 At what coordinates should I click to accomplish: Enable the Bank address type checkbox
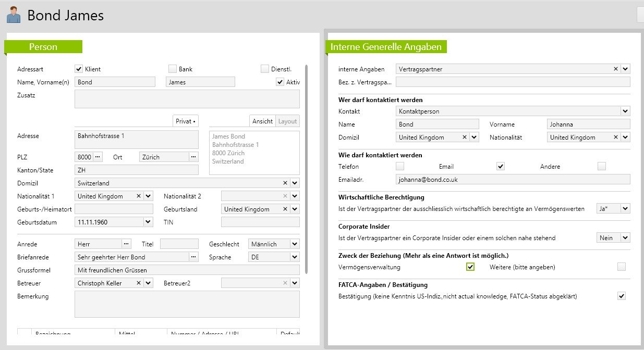pos(173,69)
